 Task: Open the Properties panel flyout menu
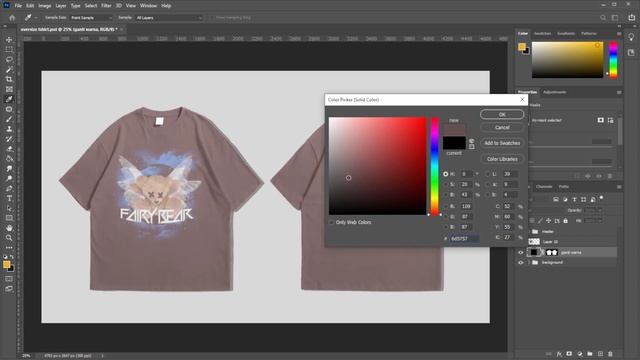click(619, 93)
